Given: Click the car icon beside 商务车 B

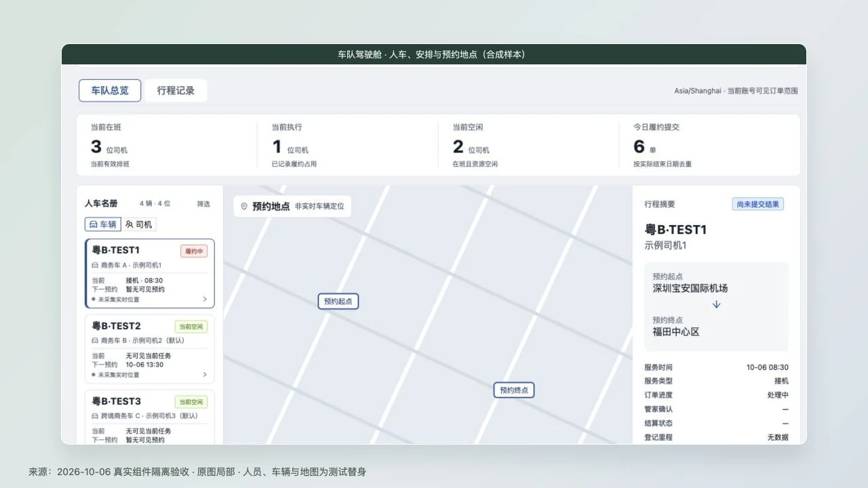Looking at the screenshot, I should pos(95,340).
